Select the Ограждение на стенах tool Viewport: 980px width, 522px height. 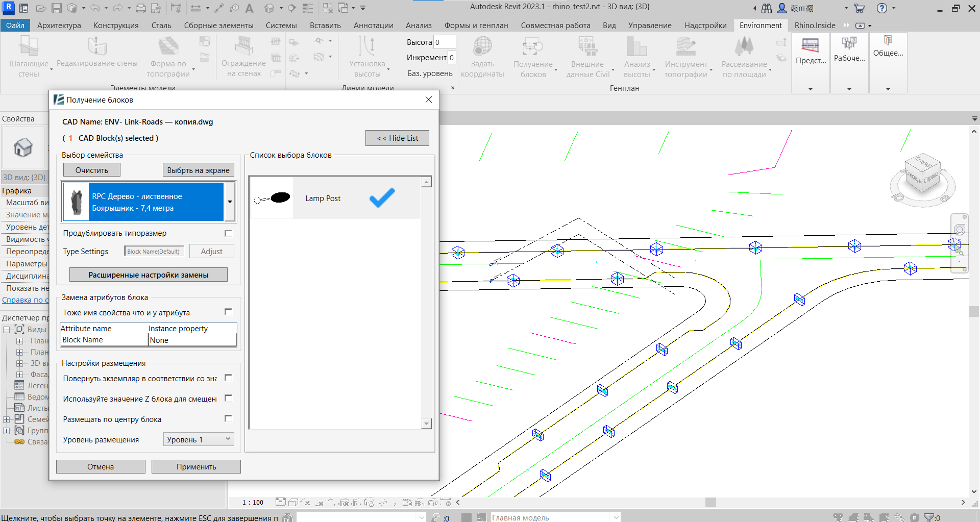tap(243, 56)
